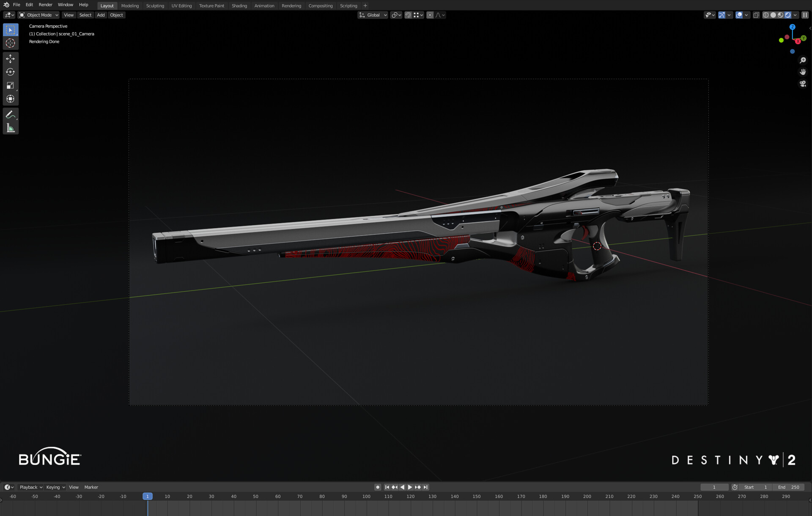
Task: Switch to the Modeling workspace tab
Action: coord(130,6)
